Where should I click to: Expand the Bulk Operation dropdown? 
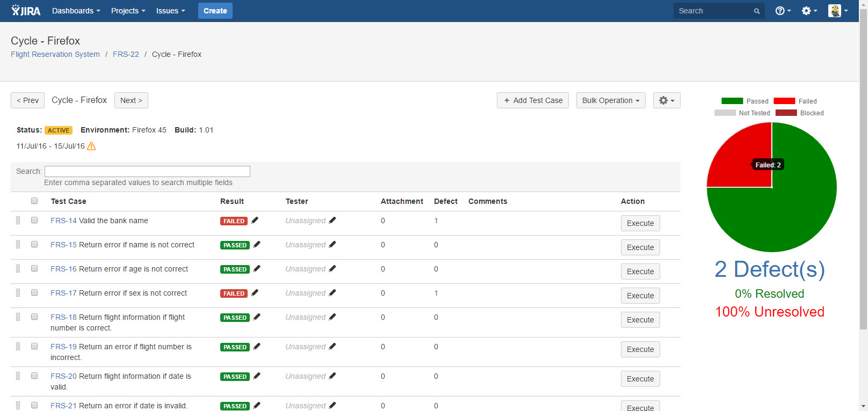[x=610, y=100]
